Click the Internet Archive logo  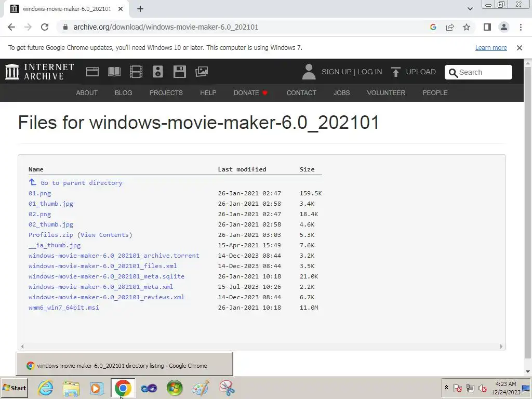39,72
